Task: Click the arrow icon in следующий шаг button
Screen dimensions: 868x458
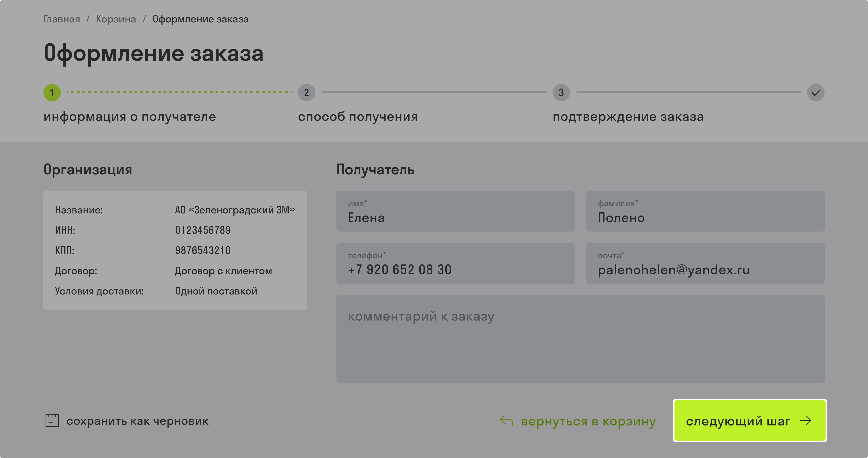Action: click(x=805, y=420)
